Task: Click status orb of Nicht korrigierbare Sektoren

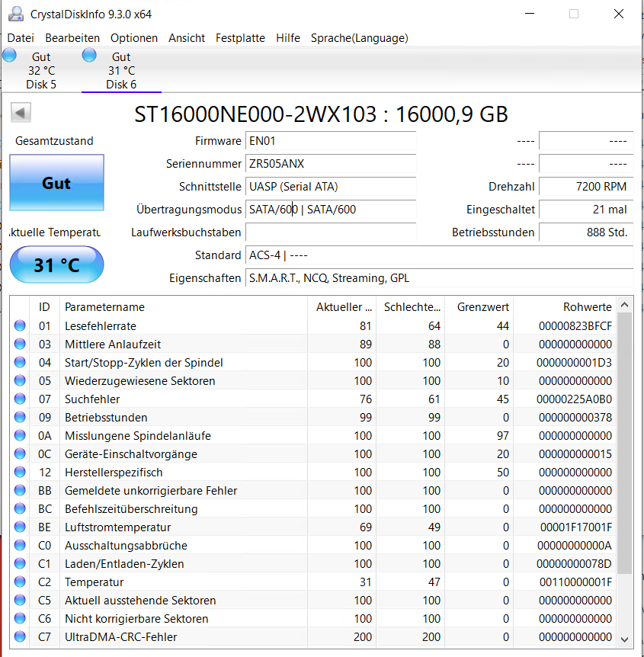Action: pyautogui.click(x=20, y=618)
